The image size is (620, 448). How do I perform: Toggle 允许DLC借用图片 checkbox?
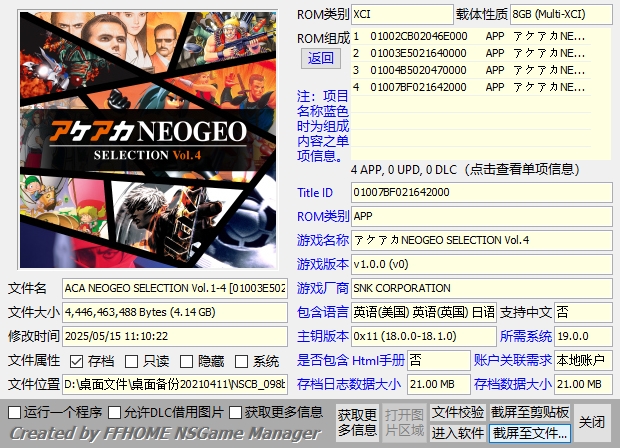tap(115, 412)
